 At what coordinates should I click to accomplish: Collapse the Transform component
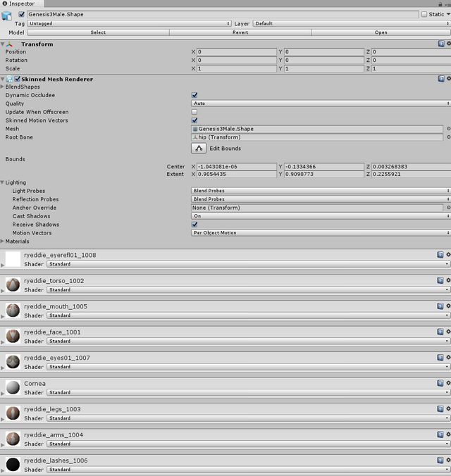pyautogui.click(x=2, y=44)
